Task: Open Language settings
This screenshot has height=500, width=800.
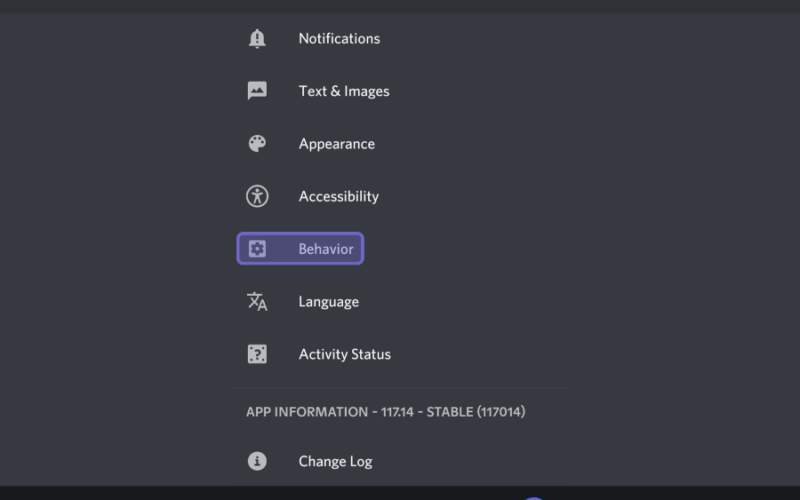Action: pyautogui.click(x=400, y=301)
